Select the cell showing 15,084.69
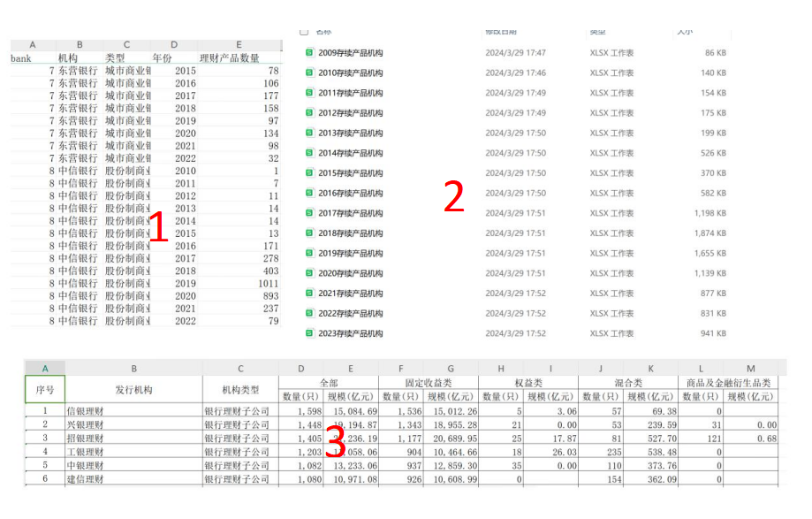This screenshot has width=812, height=519. 351,411
